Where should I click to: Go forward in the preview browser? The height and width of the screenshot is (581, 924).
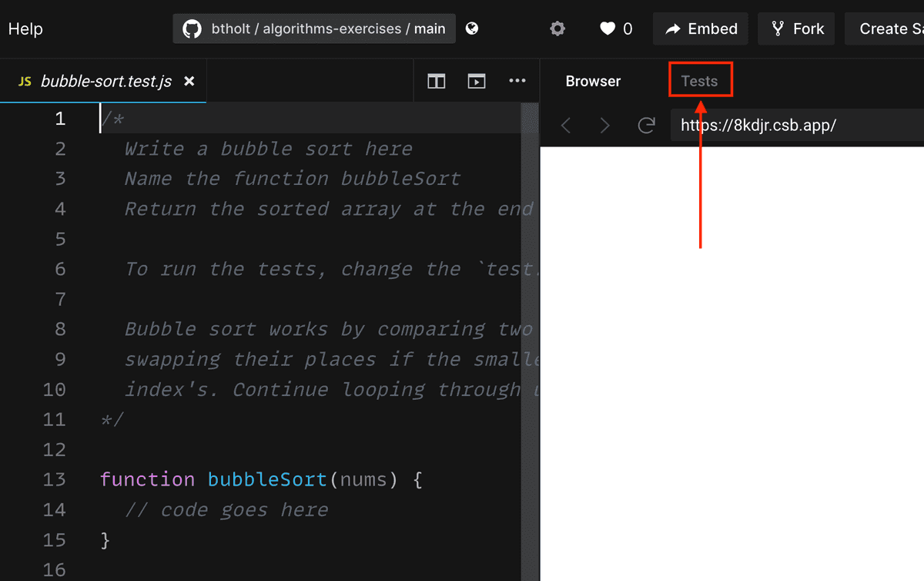coord(604,125)
